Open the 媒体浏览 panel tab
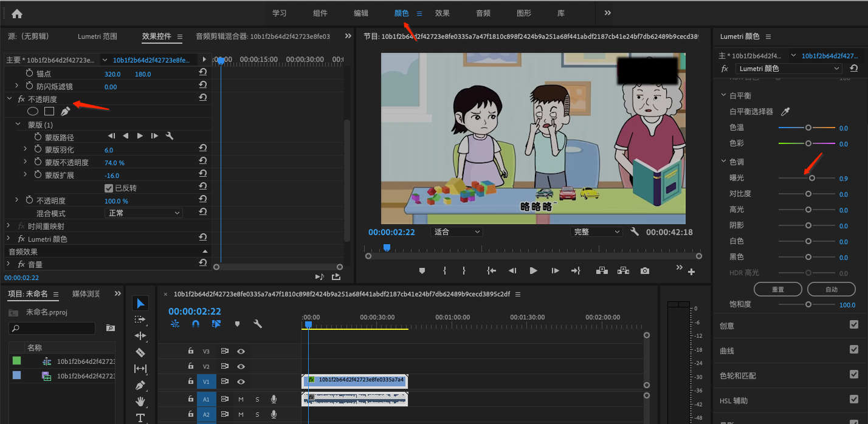The height and width of the screenshot is (424, 868). click(86, 294)
